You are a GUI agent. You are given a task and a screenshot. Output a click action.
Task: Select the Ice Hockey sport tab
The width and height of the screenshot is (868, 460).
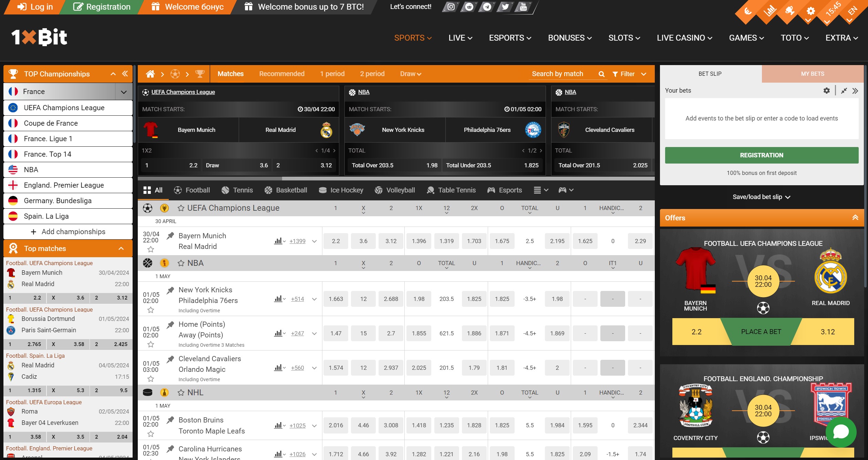pos(341,190)
